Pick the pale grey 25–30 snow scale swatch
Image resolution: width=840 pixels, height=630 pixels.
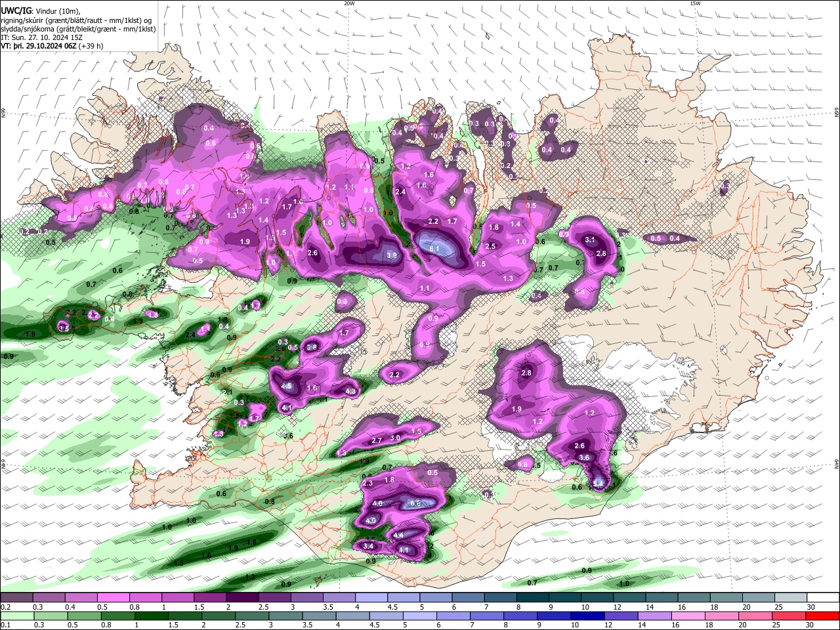point(791,598)
